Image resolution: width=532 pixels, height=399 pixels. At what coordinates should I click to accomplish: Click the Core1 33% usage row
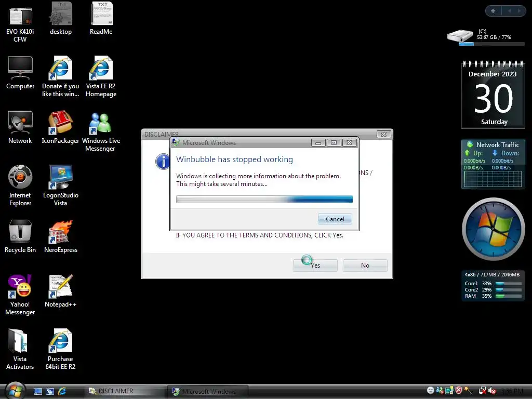click(x=493, y=283)
